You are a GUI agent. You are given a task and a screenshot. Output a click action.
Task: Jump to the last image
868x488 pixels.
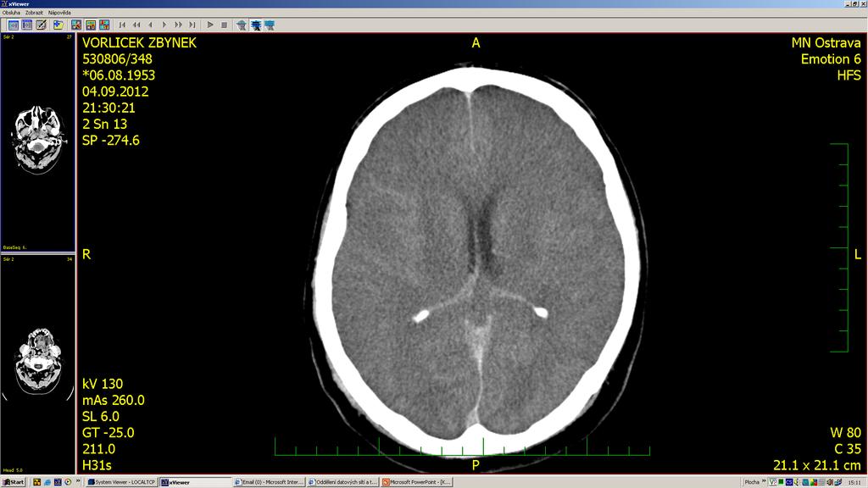coord(192,25)
